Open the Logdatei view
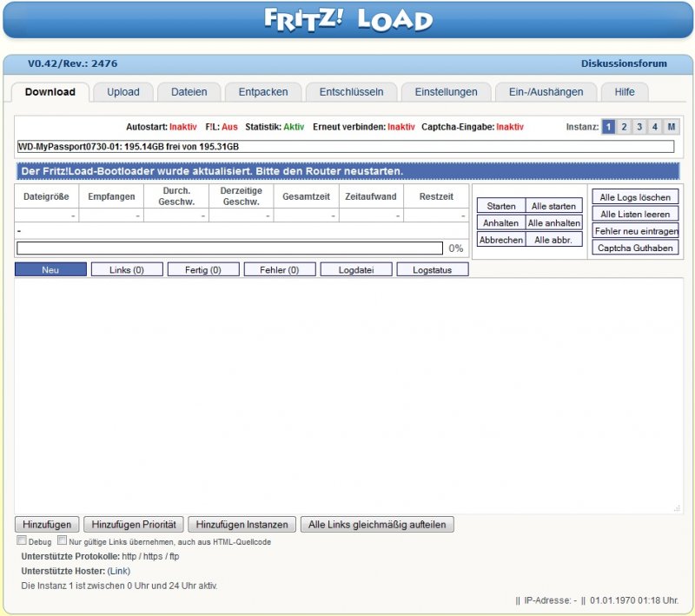 (x=356, y=269)
